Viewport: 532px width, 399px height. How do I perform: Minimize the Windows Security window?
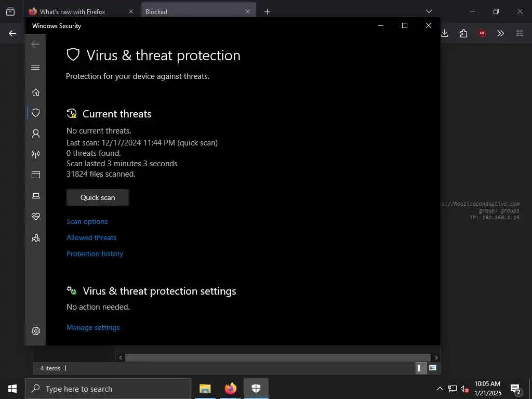(x=381, y=25)
